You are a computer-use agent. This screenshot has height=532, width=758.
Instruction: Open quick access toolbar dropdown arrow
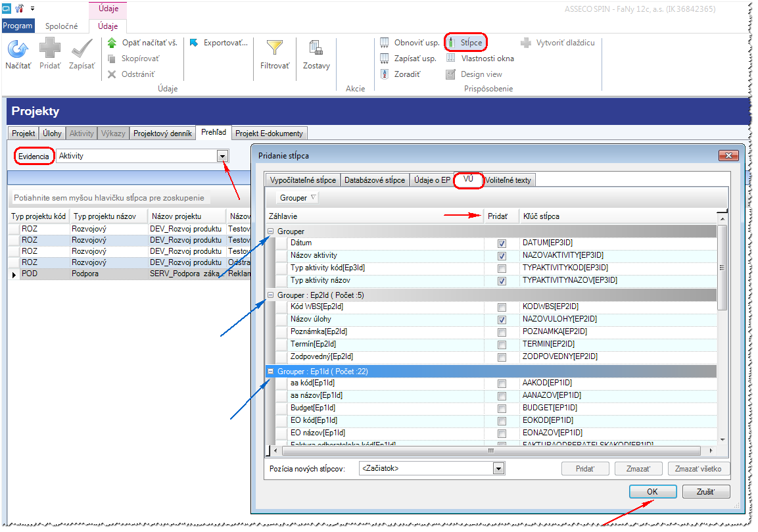32,9
